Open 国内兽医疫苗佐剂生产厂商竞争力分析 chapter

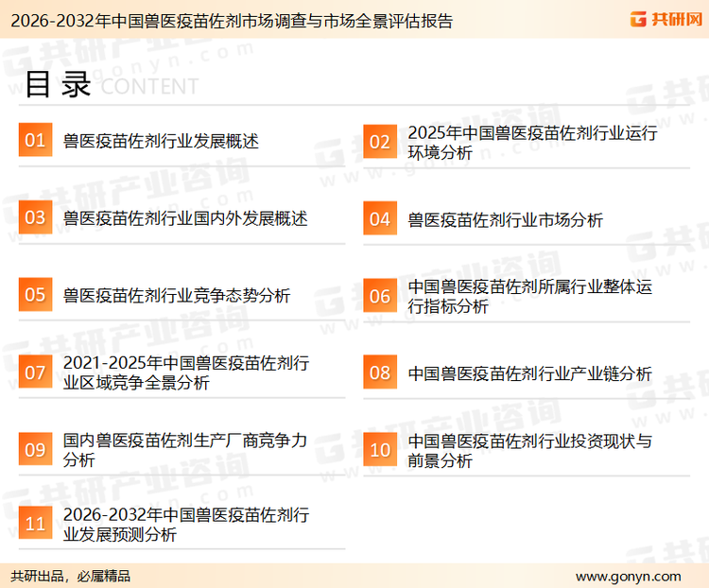[x=185, y=450]
